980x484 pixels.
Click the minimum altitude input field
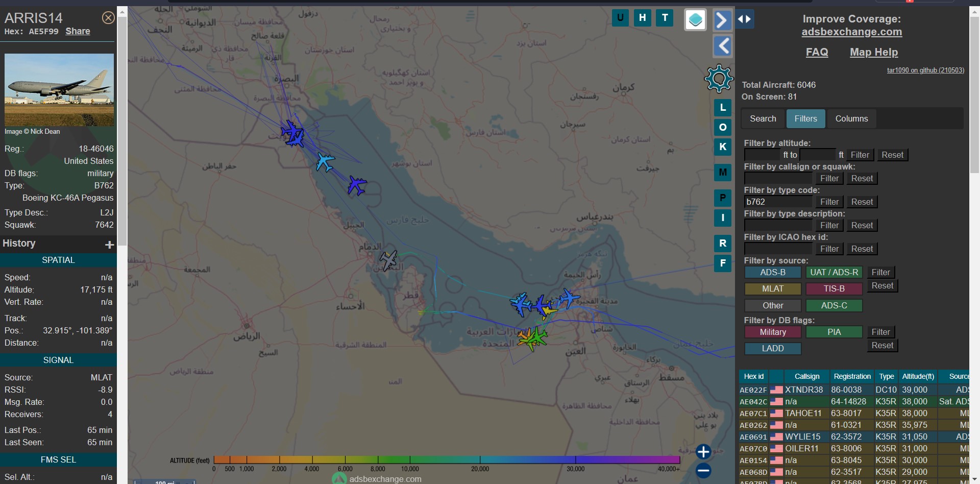tap(763, 155)
